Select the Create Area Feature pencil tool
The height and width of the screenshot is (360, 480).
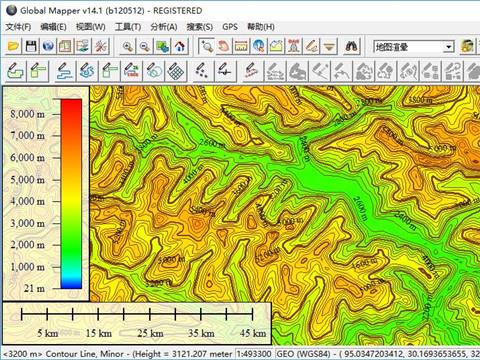point(15,71)
